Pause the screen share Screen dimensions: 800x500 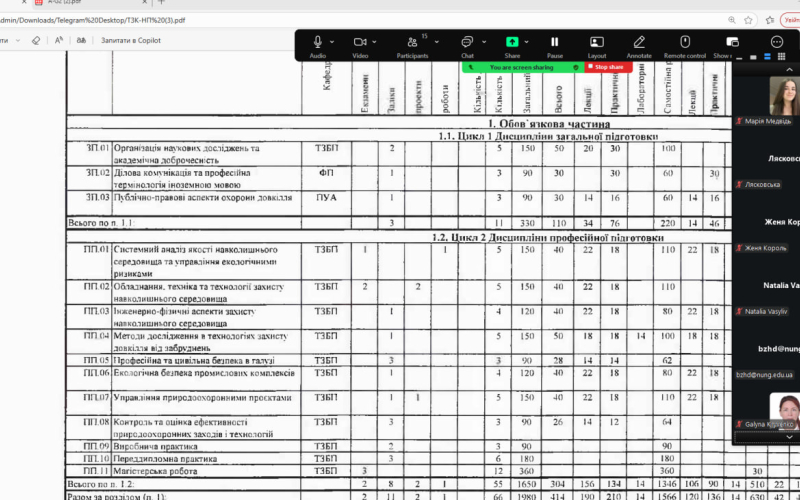pyautogui.click(x=554, y=42)
